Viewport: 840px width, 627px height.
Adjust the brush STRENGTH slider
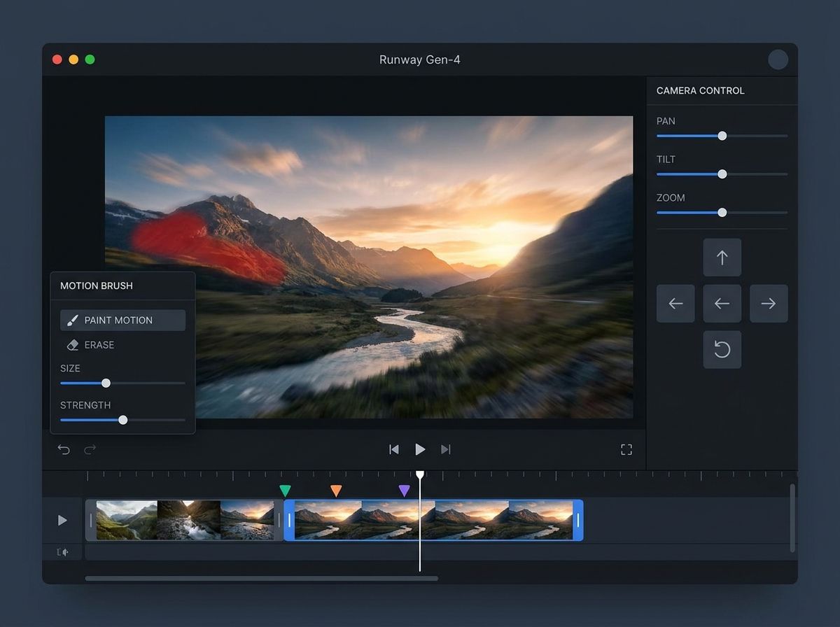pos(122,420)
